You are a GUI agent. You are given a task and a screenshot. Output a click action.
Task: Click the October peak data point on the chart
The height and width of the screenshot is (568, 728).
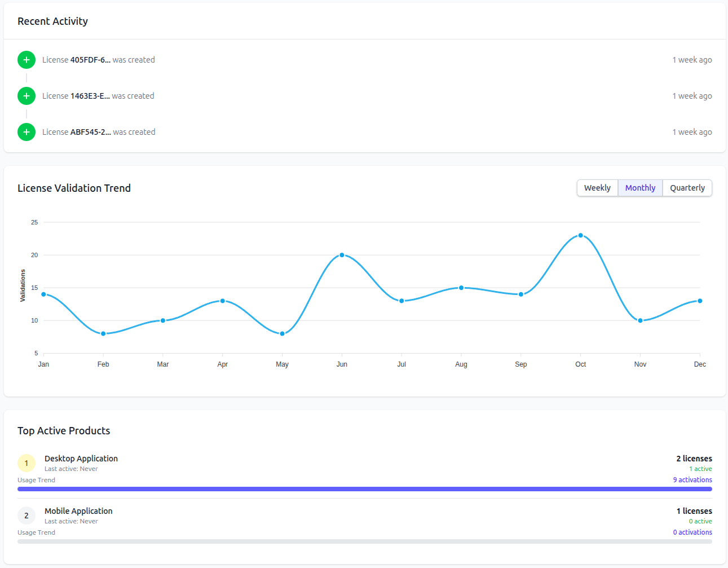click(580, 235)
